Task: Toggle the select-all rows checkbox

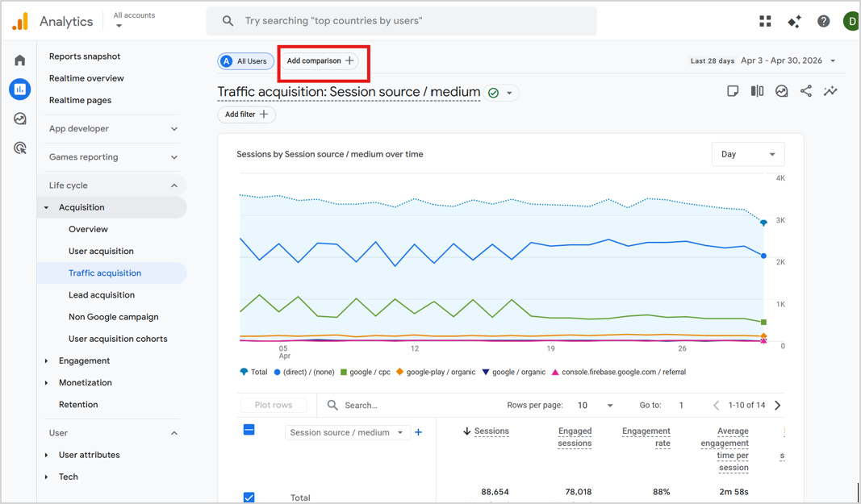Action: click(x=249, y=430)
